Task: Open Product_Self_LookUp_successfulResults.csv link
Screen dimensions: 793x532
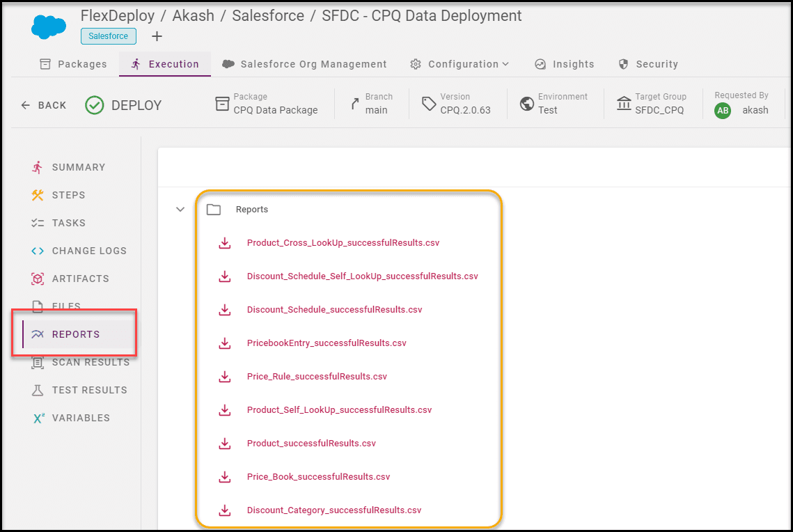Action: 339,409
